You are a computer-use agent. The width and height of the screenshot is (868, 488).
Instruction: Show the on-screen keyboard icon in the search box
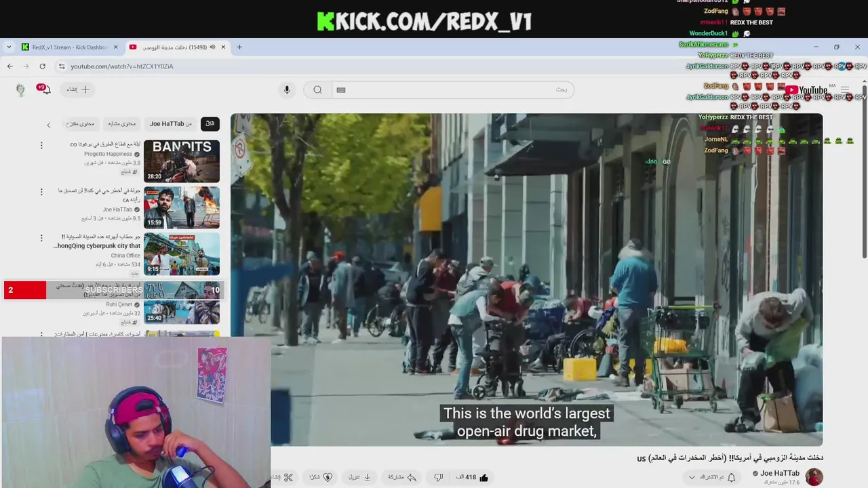click(341, 89)
